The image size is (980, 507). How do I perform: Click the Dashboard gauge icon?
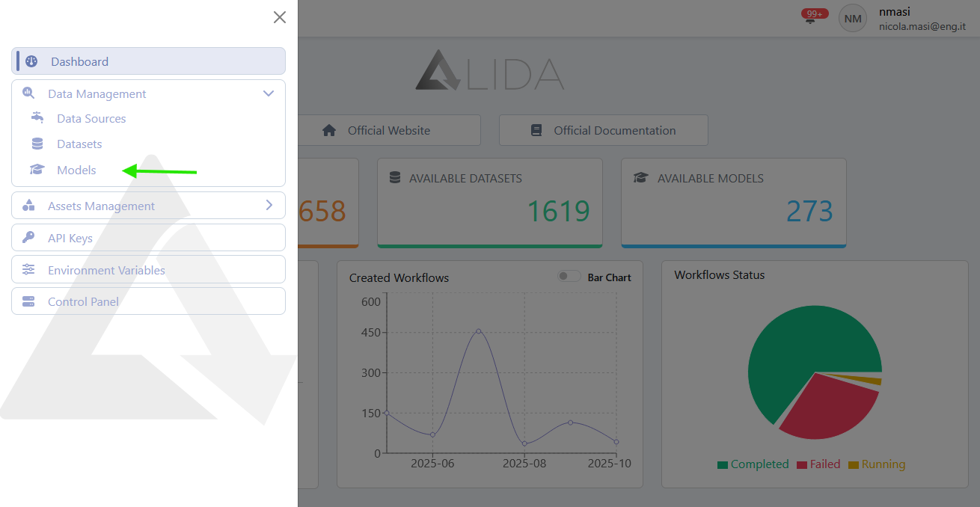point(31,61)
